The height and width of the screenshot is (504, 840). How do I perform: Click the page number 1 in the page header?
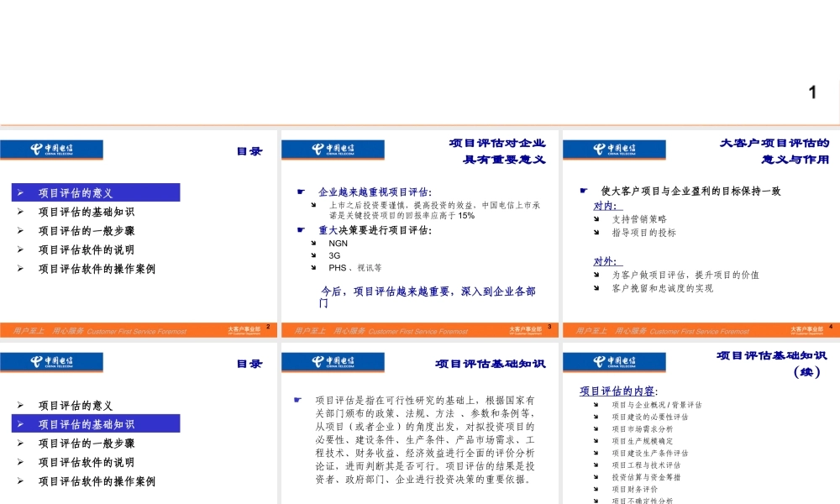click(812, 92)
